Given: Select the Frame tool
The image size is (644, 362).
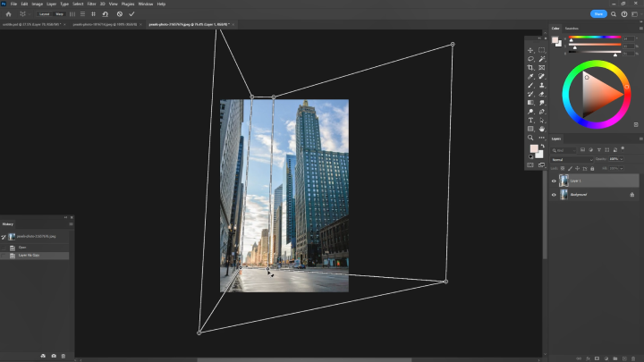Looking at the screenshot, I should click(542, 68).
